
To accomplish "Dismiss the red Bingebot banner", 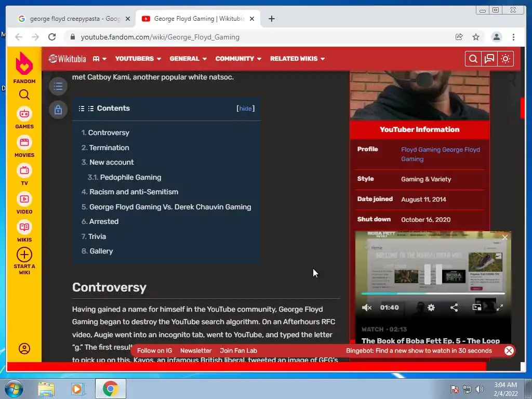I will (x=509, y=351).
